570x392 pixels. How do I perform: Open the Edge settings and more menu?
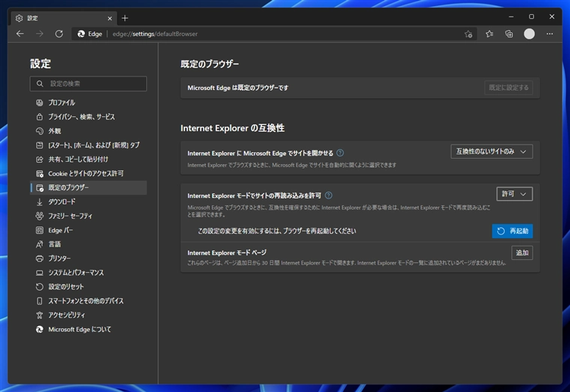point(549,34)
